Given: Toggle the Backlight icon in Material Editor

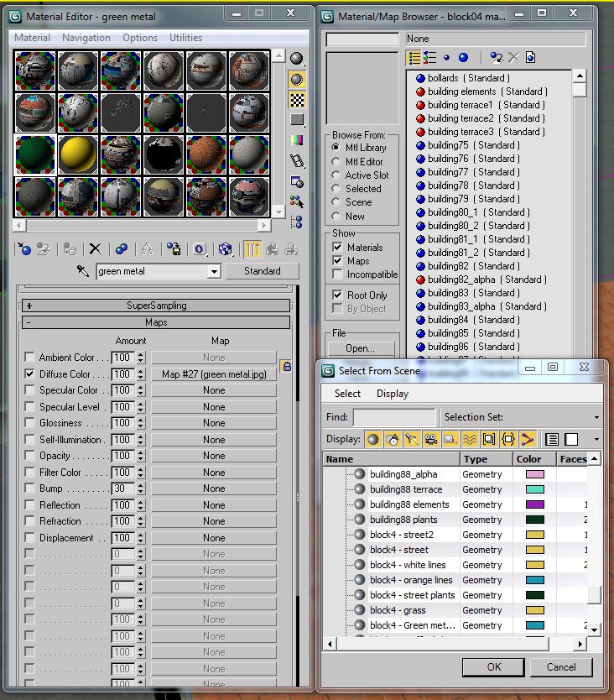Looking at the screenshot, I should click(x=296, y=79).
